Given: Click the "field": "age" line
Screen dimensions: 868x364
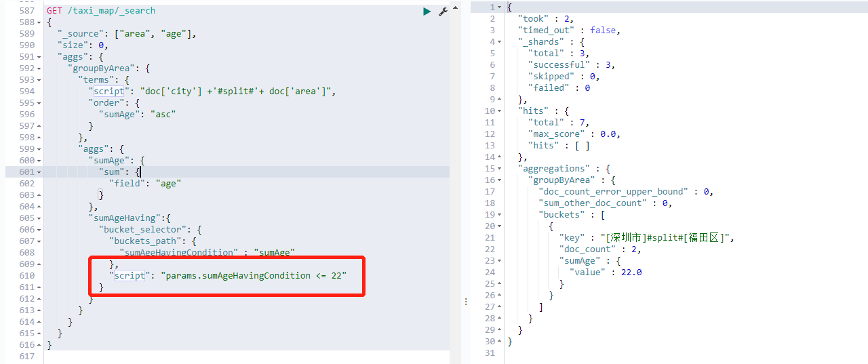Looking at the screenshot, I should [x=145, y=184].
